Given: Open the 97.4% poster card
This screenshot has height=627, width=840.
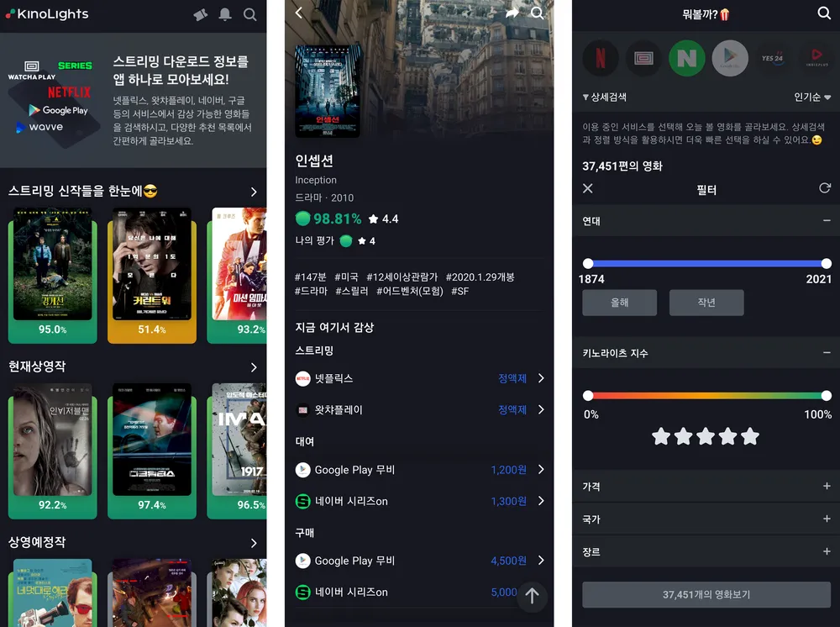Looking at the screenshot, I should [x=152, y=450].
